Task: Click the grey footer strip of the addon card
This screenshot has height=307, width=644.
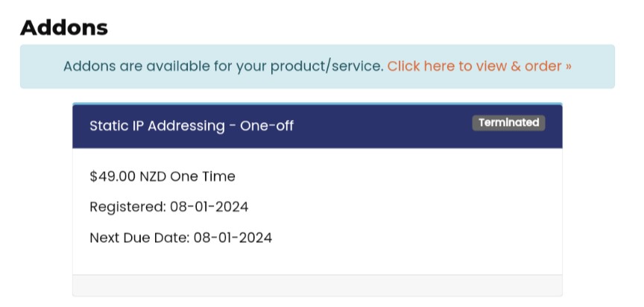Action: click(x=317, y=285)
